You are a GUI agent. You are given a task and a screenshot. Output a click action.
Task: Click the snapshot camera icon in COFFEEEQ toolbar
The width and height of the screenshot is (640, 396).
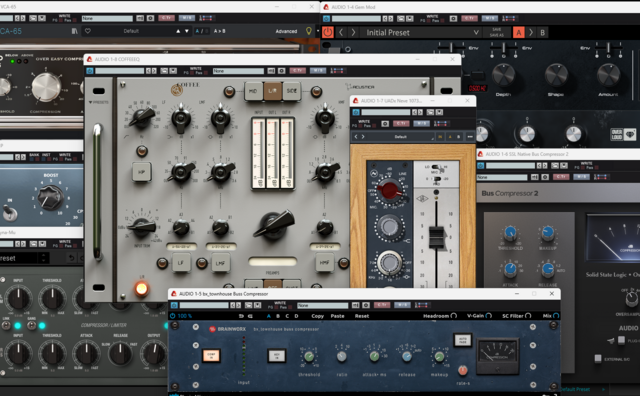tap(281, 71)
